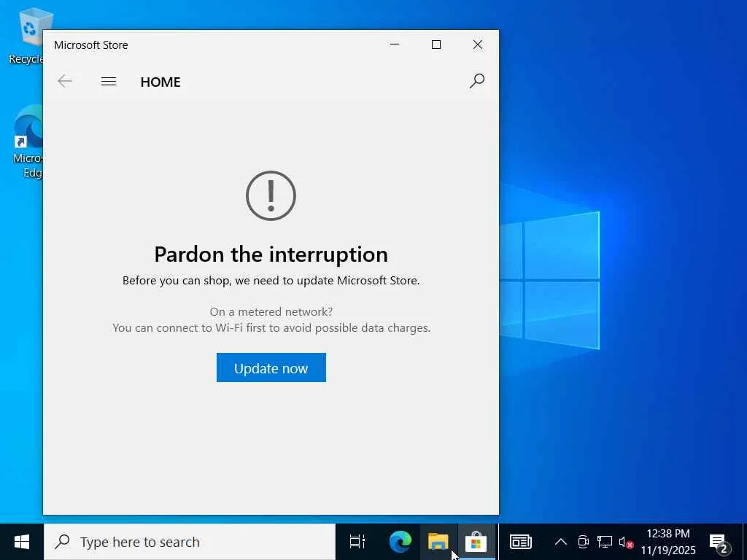
Task: Open Task View on the taskbar
Action: tap(357, 542)
